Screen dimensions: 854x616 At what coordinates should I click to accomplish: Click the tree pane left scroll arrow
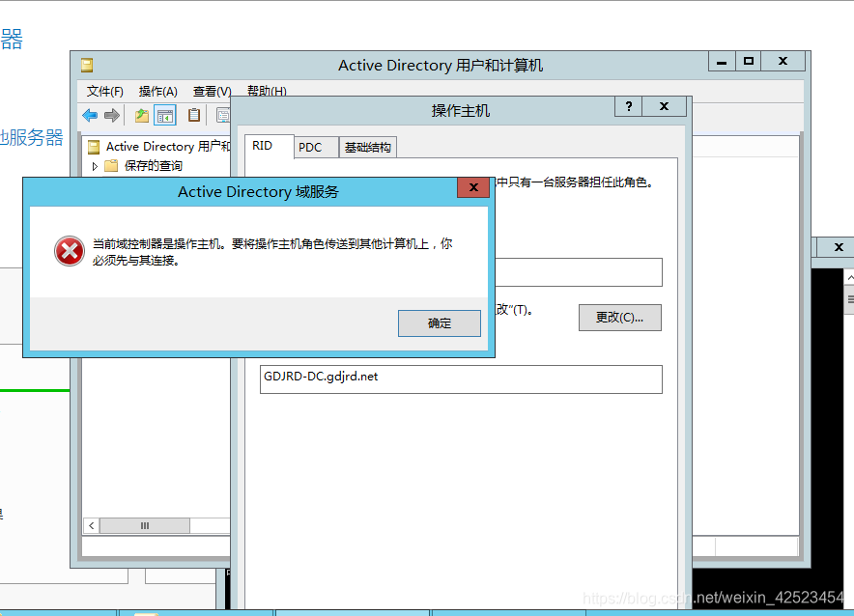click(x=92, y=525)
